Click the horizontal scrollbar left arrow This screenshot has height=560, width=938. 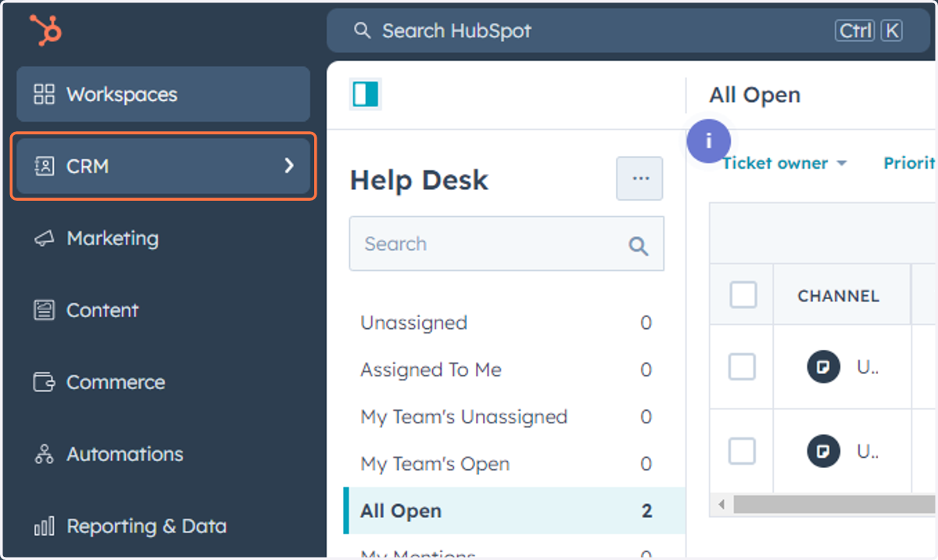point(721,505)
